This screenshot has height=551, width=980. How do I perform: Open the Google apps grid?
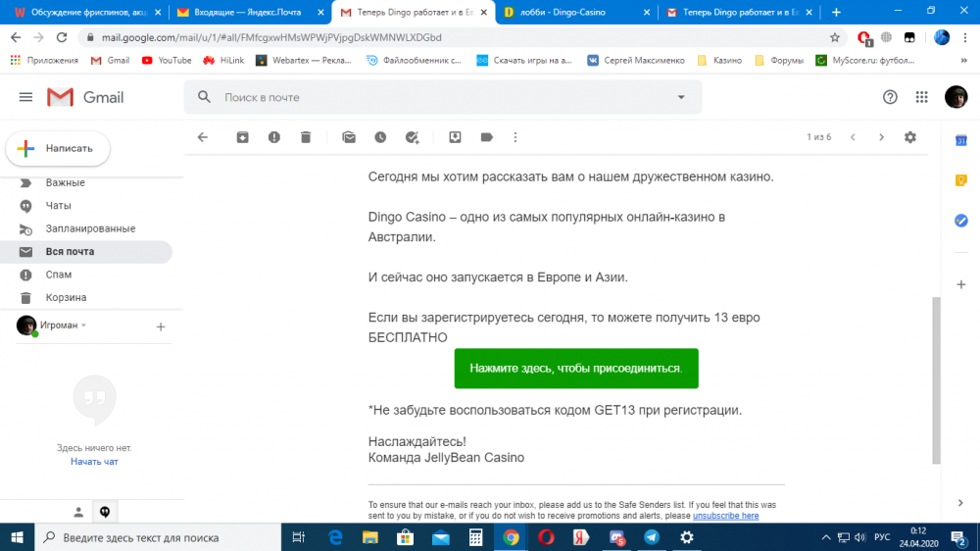click(921, 97)
